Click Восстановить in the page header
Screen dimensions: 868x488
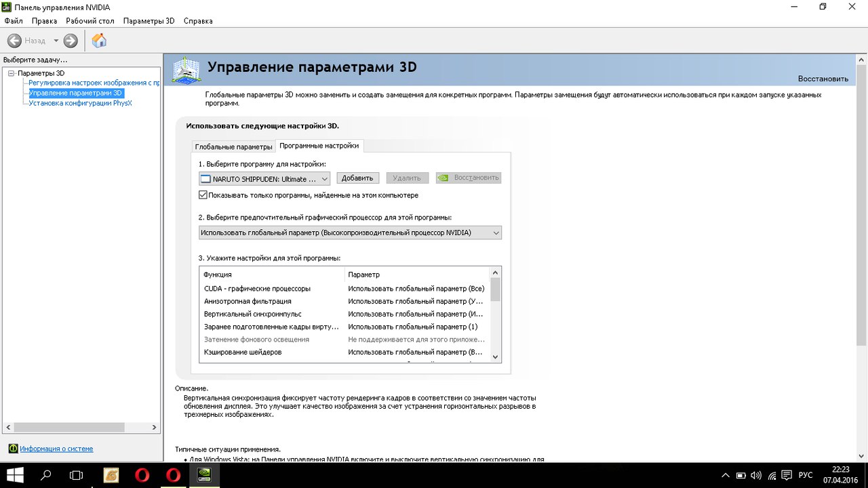pyautogui.click(x=823, y=79)
